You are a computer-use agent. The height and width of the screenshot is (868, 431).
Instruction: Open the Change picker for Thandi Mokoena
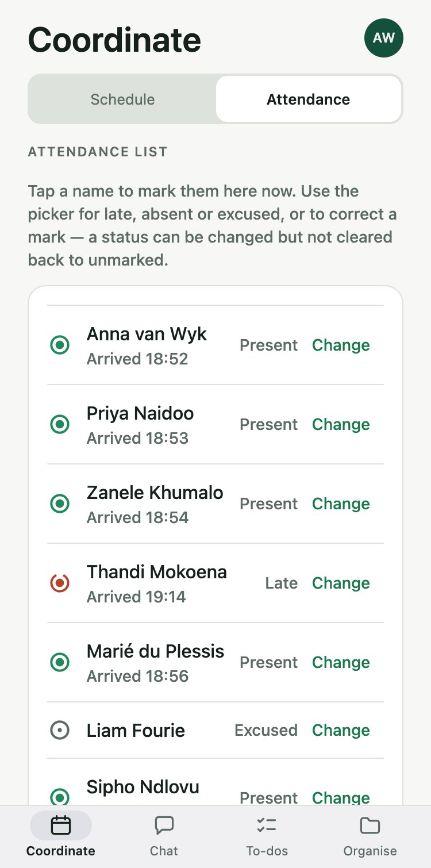(x=341, y=583)
